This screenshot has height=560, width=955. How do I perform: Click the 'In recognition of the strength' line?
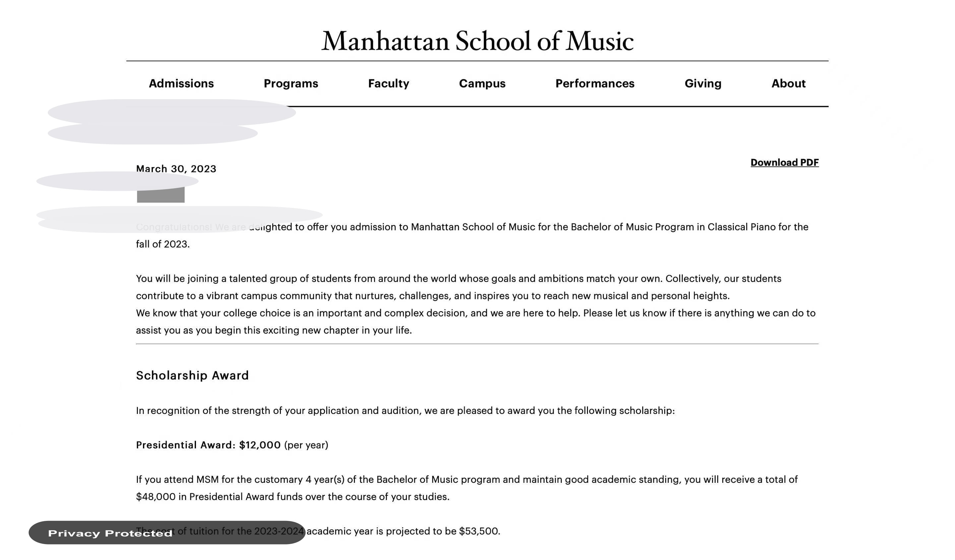point(406,411)
